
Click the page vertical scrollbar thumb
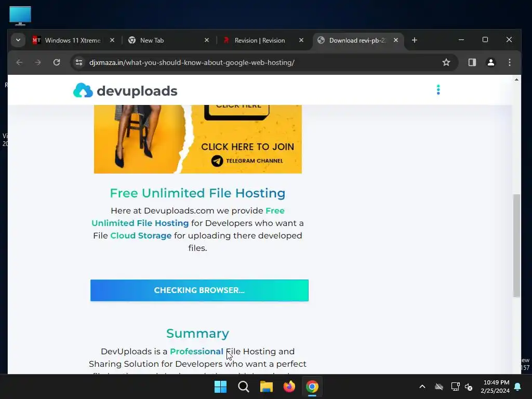click(516, 246)
